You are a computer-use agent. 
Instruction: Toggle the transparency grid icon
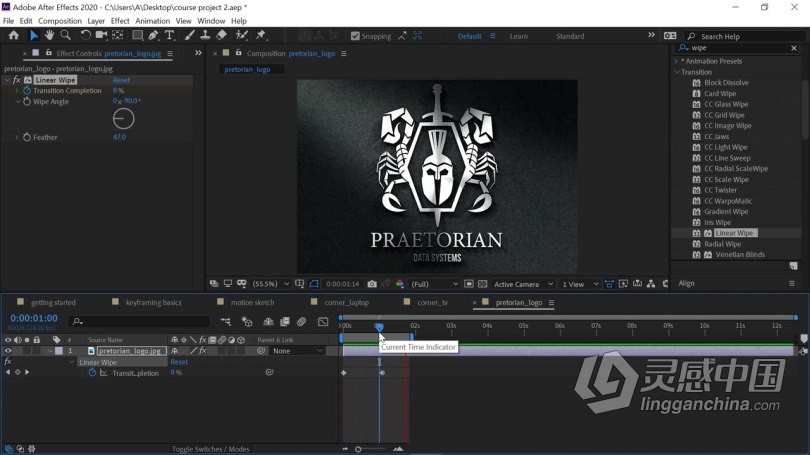[x=482, y=284]
